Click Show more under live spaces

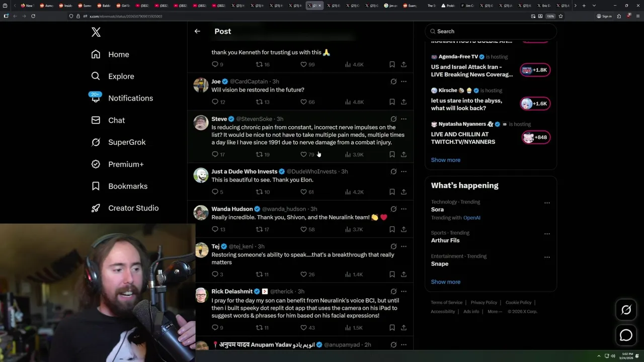point(446,160)
